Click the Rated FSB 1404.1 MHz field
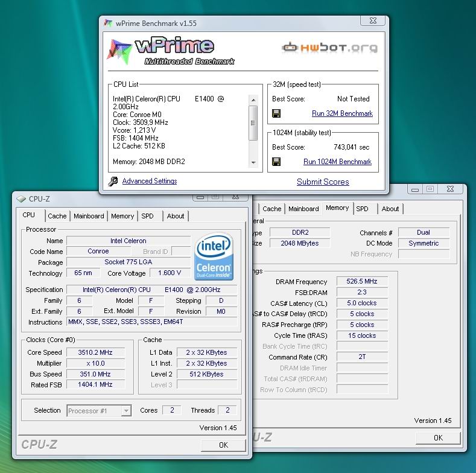This screenshot has width=476, height=473. 95,385
